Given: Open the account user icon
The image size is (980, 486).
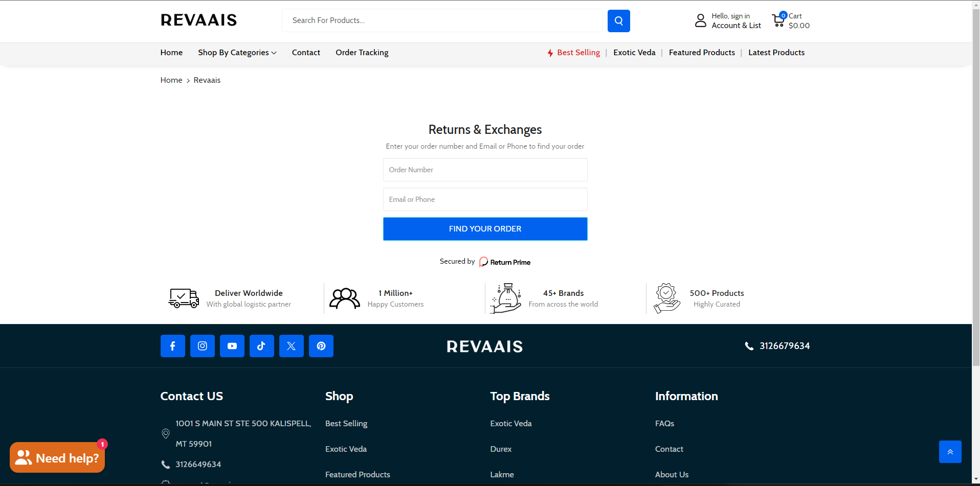Looking at the screenshot, I should (x=701, y=20).
